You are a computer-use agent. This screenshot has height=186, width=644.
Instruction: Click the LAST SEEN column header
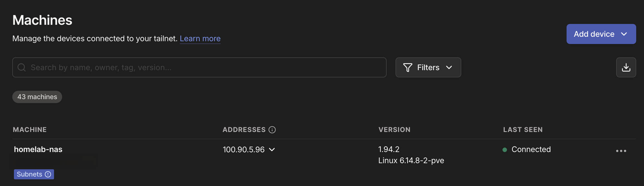pyautogui.click(x=523, y=130)
